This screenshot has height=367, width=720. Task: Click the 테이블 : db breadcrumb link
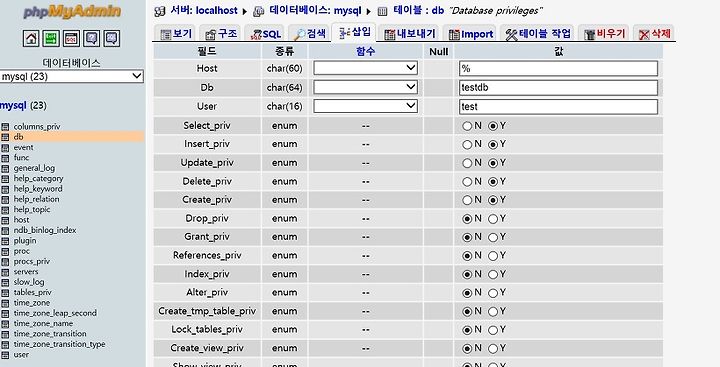[x=418, y=11]
